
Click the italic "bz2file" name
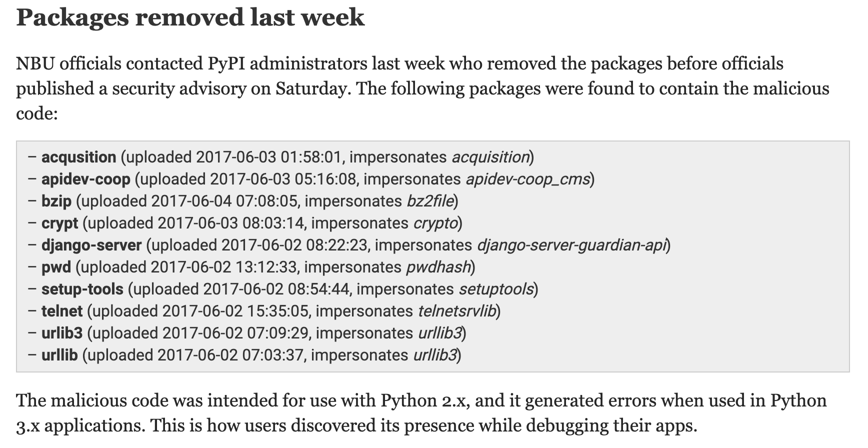tap(430, 201)
